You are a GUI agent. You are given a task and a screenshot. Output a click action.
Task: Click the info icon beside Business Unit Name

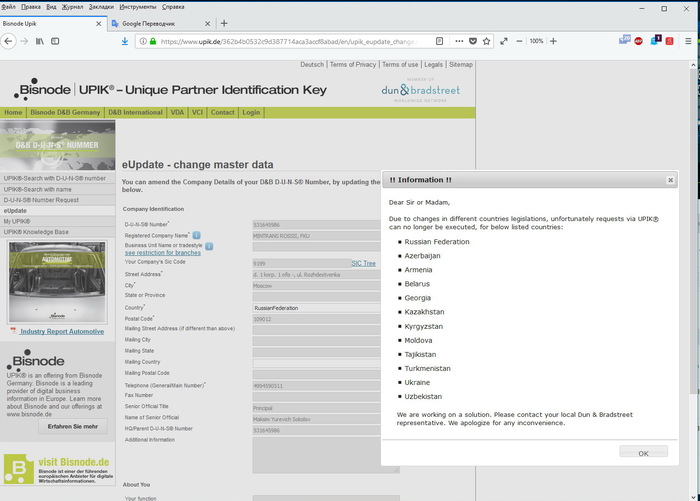[x=209, y=244]
